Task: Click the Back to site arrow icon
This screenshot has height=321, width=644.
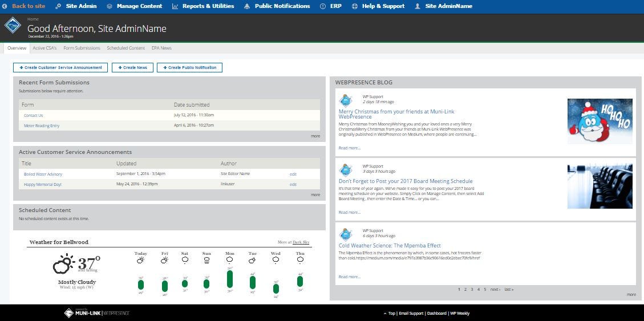Action: 5,6
